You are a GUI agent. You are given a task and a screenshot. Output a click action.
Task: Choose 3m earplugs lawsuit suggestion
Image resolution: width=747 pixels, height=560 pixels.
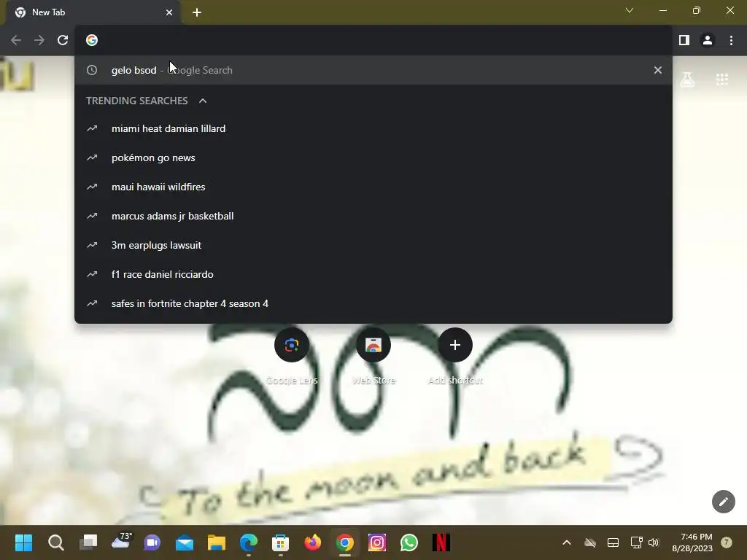(x=373, y=245)
